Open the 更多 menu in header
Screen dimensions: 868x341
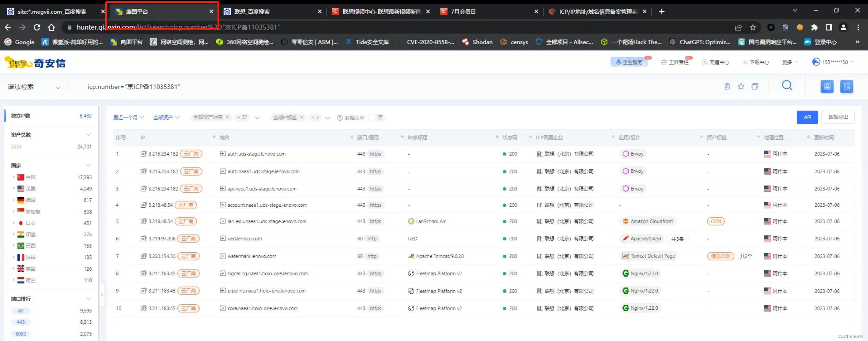point(790,62)
